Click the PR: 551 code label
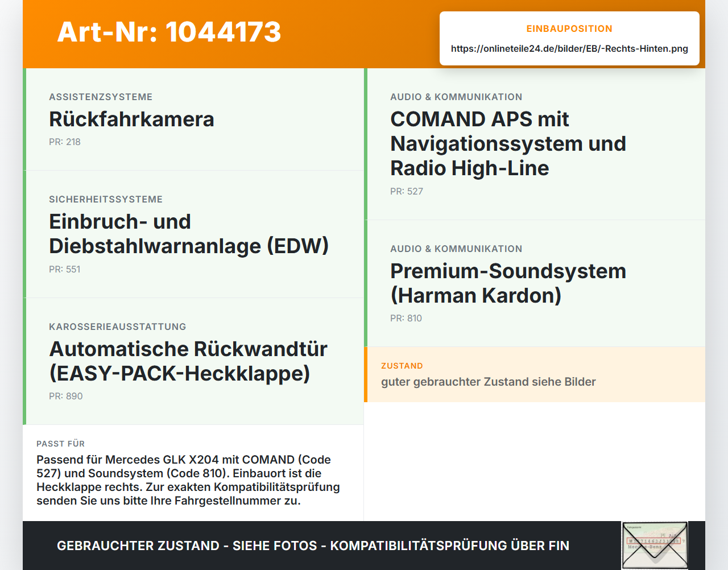Screen dimensions: 728x570 (x=65, y=269)
